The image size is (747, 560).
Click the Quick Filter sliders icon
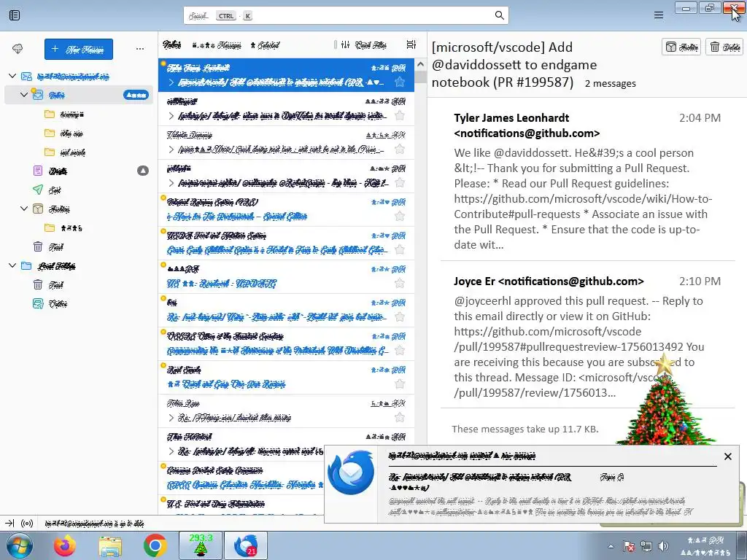point(345,44)
